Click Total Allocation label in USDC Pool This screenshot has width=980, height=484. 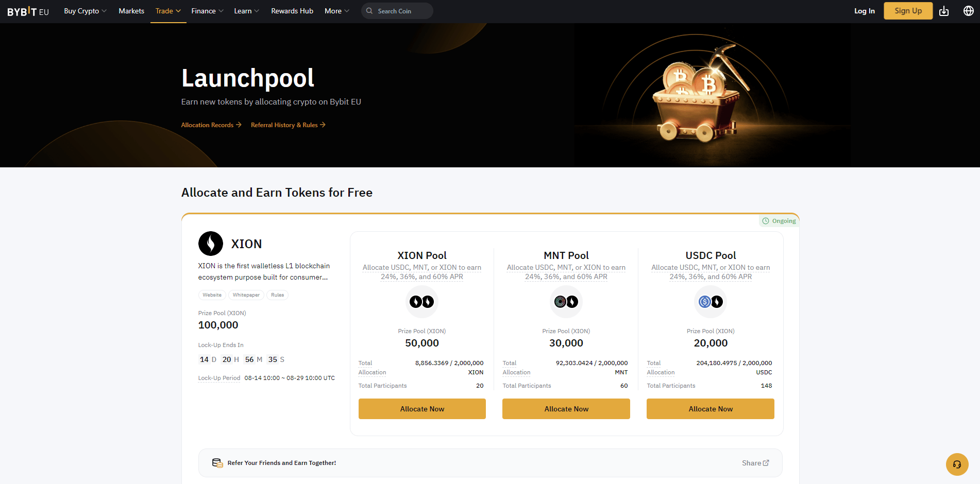point(661,368)
